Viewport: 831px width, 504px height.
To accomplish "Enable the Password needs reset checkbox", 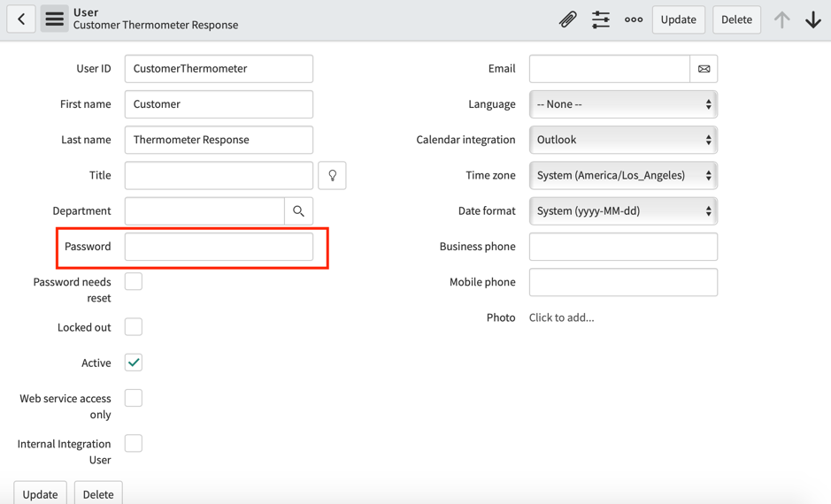I will (134, 281).
